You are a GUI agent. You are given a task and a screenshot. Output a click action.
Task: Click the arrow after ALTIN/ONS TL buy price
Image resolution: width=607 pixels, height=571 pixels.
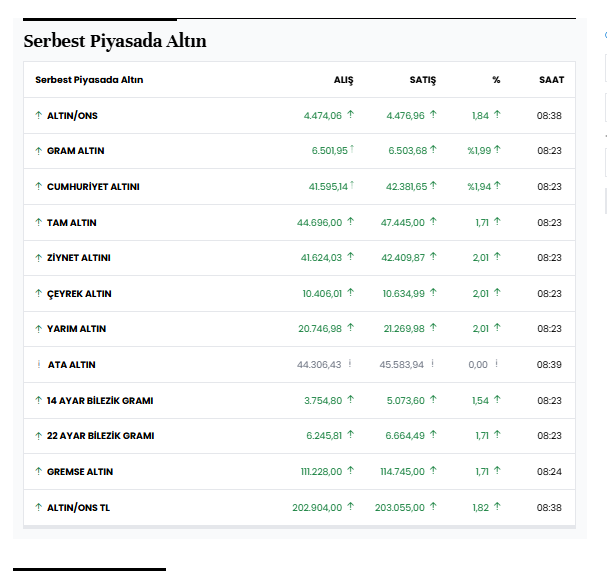351,507
